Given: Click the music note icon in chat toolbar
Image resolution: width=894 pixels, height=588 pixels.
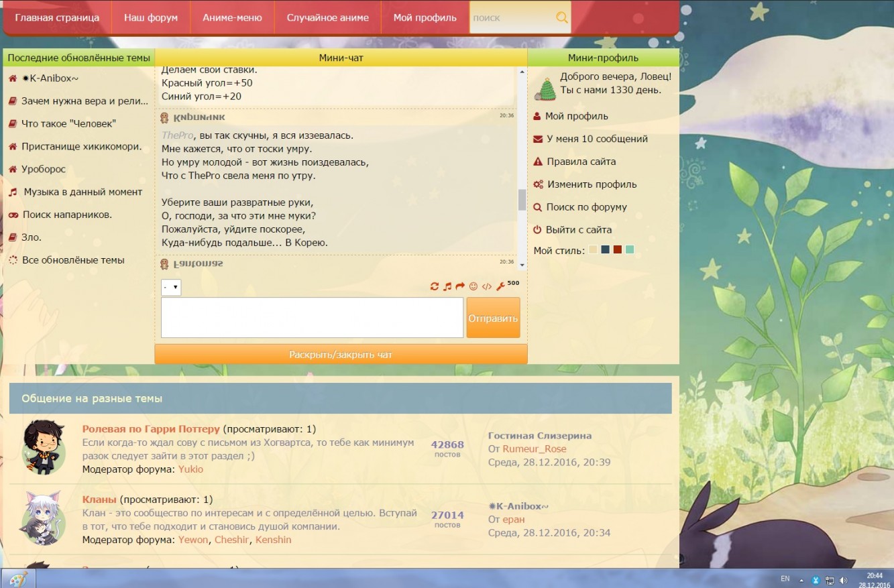Looking at the screenshot, I should (447, 286).
